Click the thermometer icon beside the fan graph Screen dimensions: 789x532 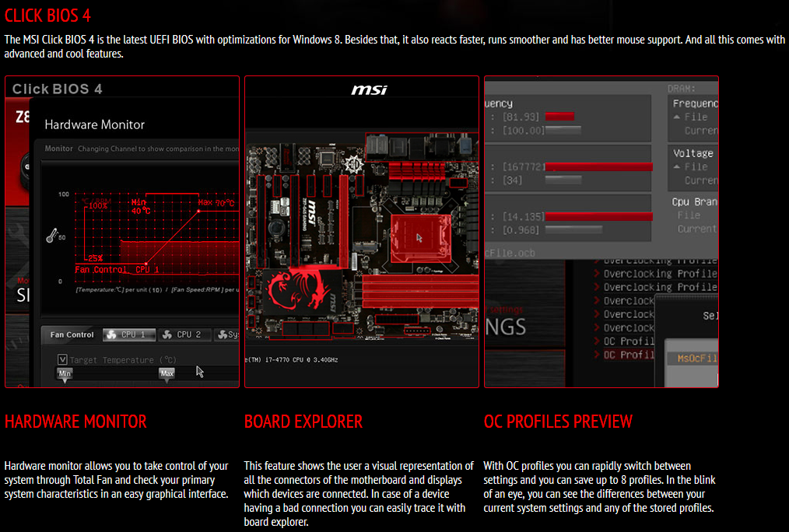point(52,236)
